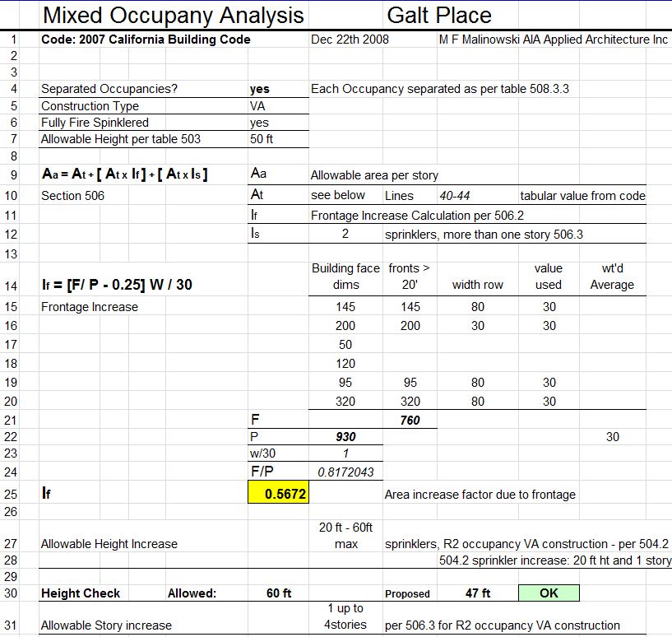The height and width of the screenshot is (637, 672).
Task: Select the title Mixed Occupany Analysis
Action: coord(173,15)
